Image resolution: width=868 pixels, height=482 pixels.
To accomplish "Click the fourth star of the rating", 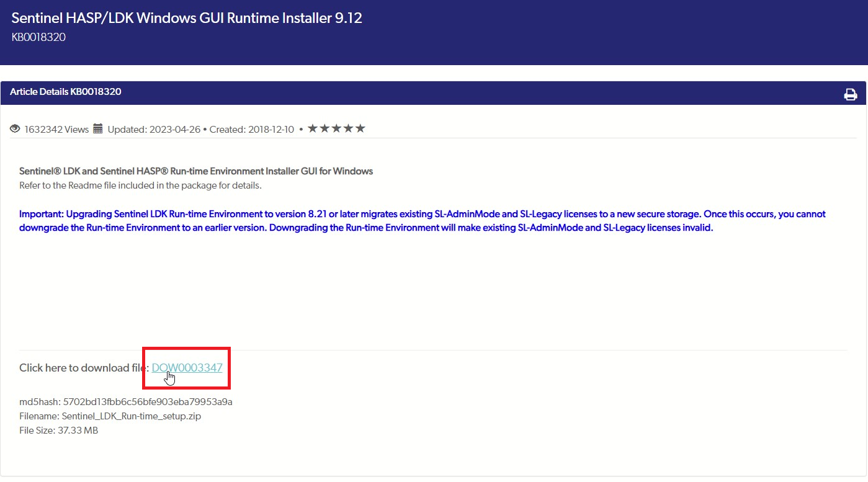I will tap(348, 128).
